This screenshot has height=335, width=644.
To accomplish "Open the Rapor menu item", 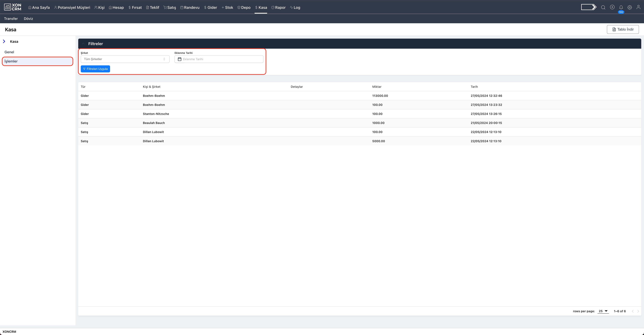I will (x=278, y=8).
